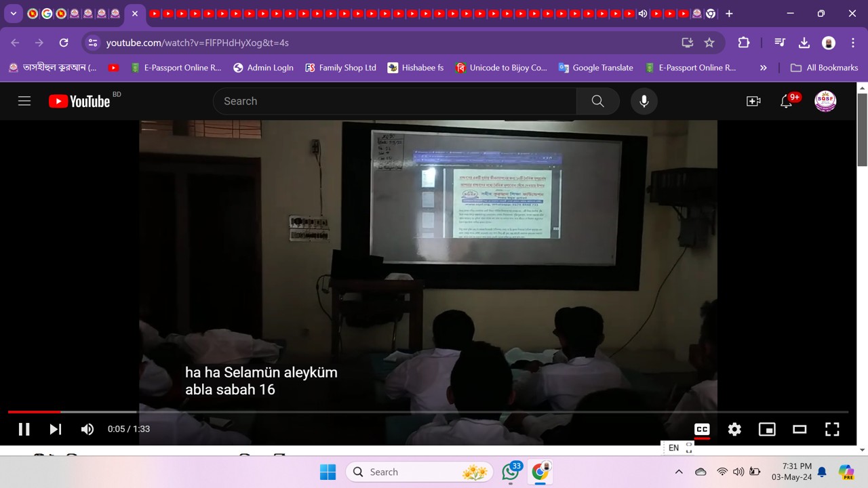Open the Create video icon
Viewport: 868px width, 488px height.
(x=753, y=101)
